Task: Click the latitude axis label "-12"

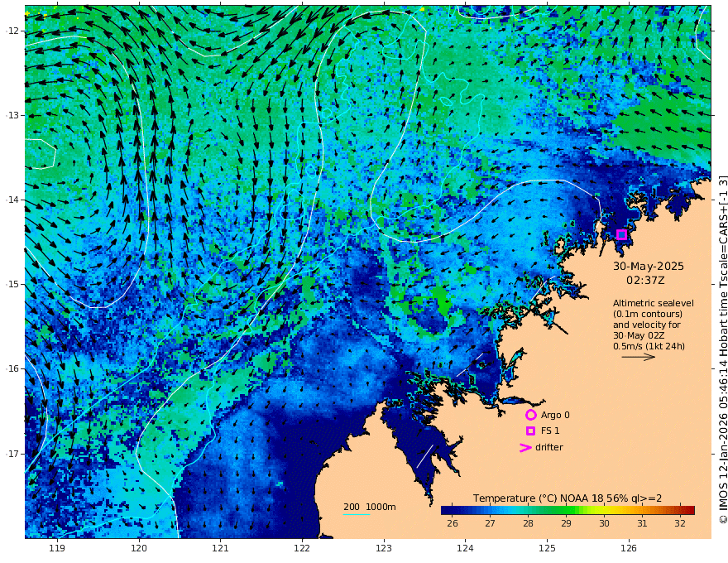Action: click(x=12, y=31)
